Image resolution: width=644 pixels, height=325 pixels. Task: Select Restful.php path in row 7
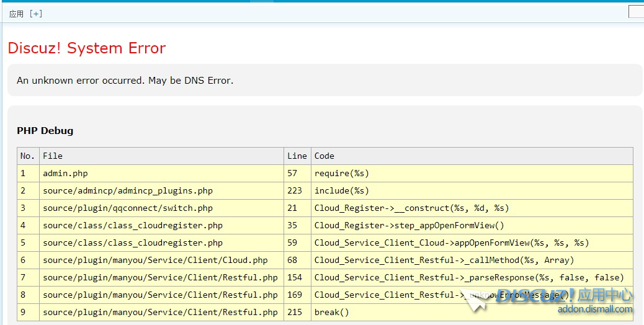click(161, 277)
